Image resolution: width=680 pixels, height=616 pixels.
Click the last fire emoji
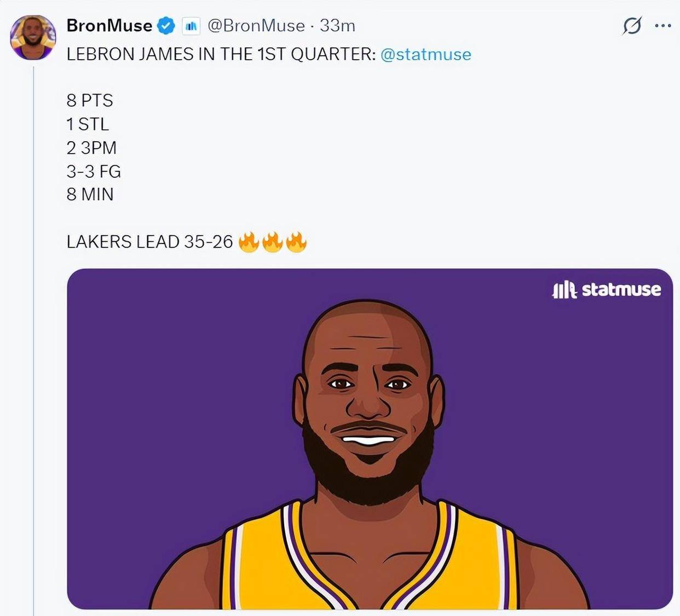[x=296, y=242]
